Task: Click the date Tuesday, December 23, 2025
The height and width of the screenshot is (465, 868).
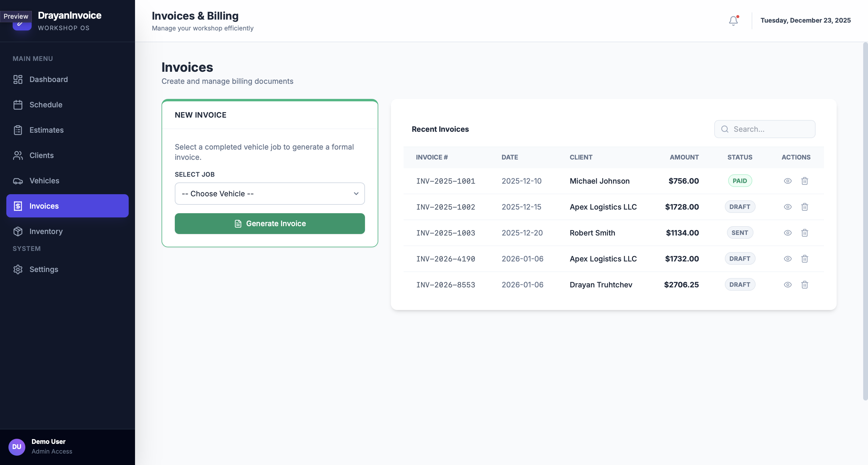Action: click(x=805, y=21)
